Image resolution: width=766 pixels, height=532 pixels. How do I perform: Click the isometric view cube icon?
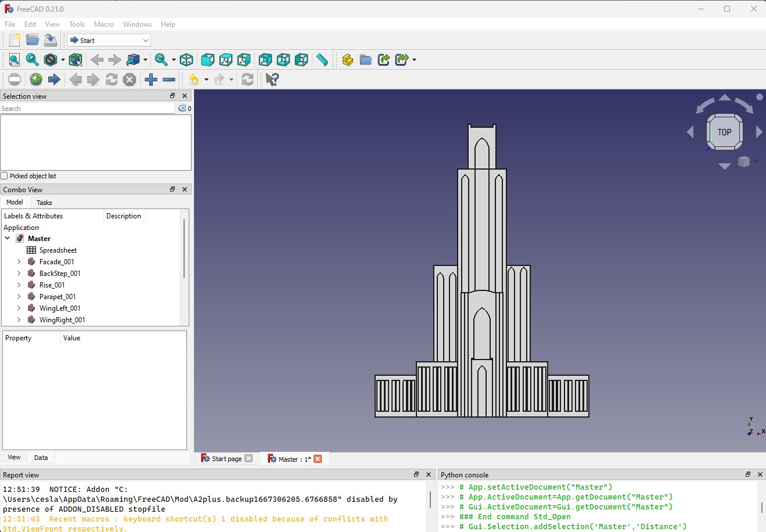186,60
